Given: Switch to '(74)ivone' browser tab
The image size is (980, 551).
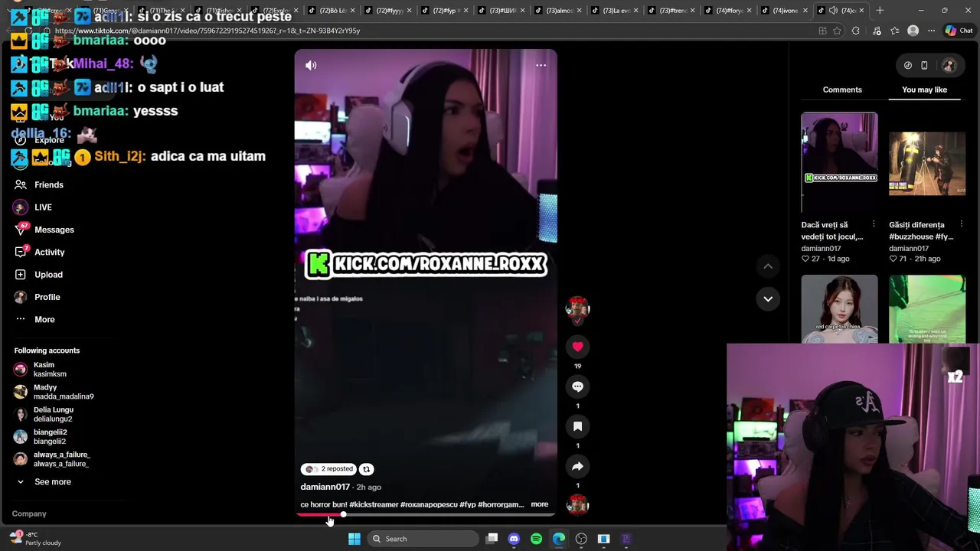Looking at the screenshot, I should coord(783,11).
